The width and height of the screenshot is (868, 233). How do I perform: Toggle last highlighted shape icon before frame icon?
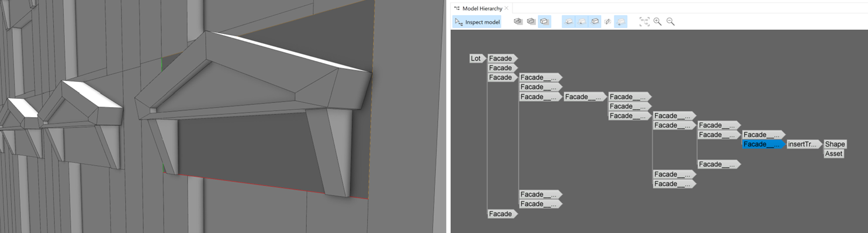point(621,22)
